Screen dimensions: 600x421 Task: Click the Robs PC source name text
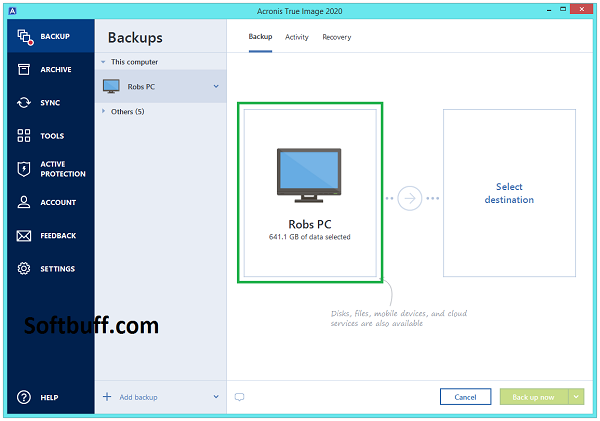(310, 224)
